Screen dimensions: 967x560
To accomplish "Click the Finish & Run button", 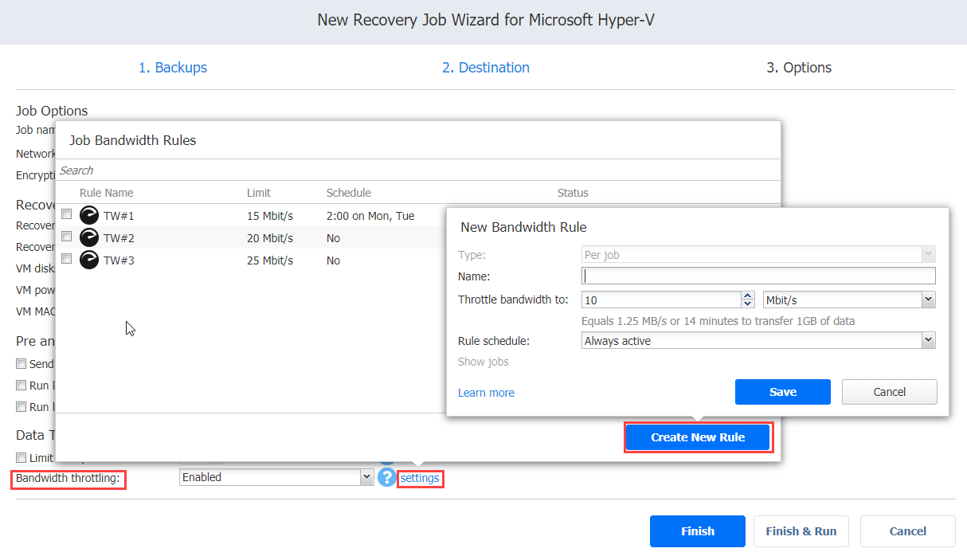I will click(x=801, y=531).
